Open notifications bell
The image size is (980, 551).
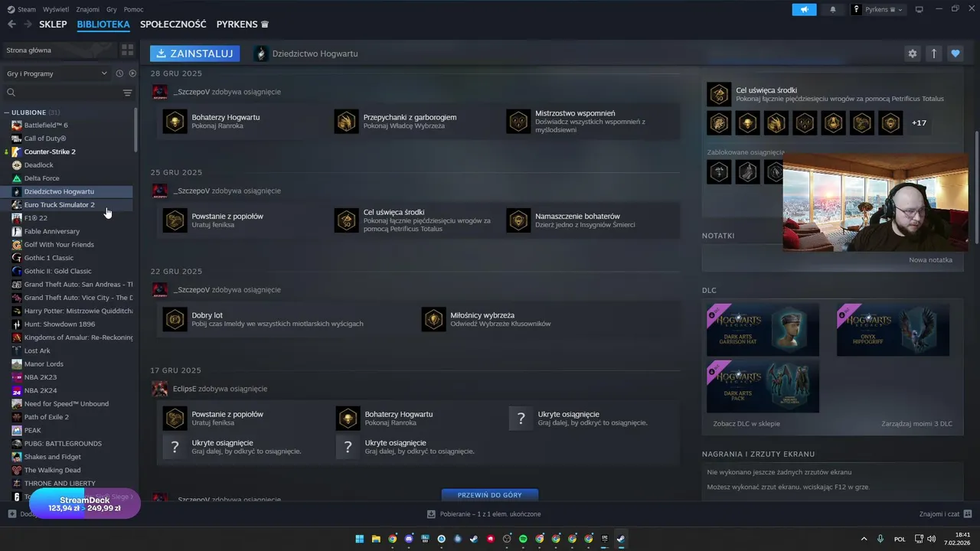tap(833, 9)
